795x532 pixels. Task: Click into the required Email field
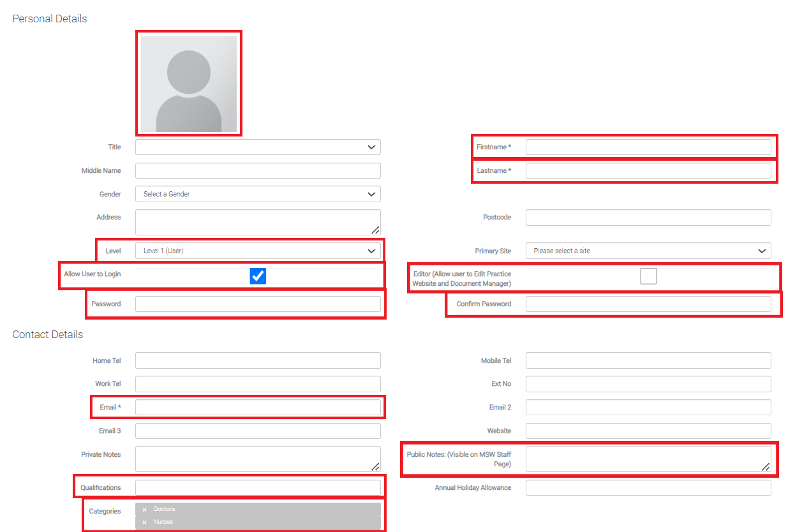tap(257, 407)
